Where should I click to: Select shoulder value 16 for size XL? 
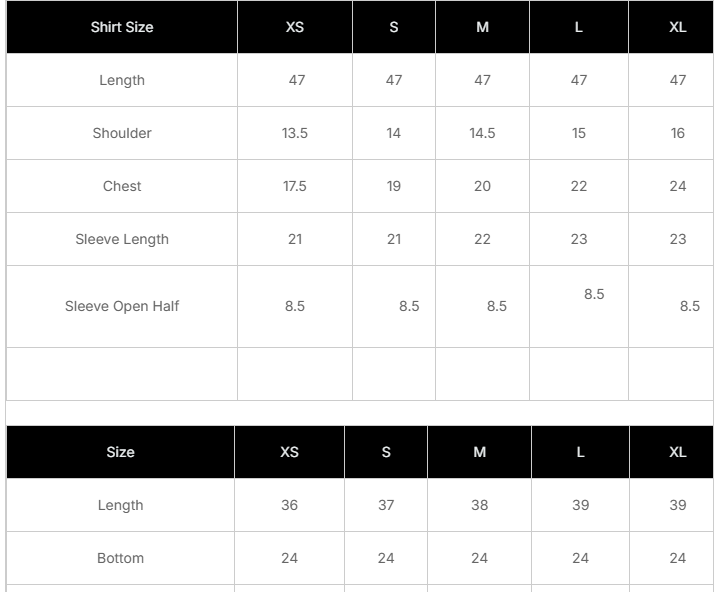coord(678,133)
